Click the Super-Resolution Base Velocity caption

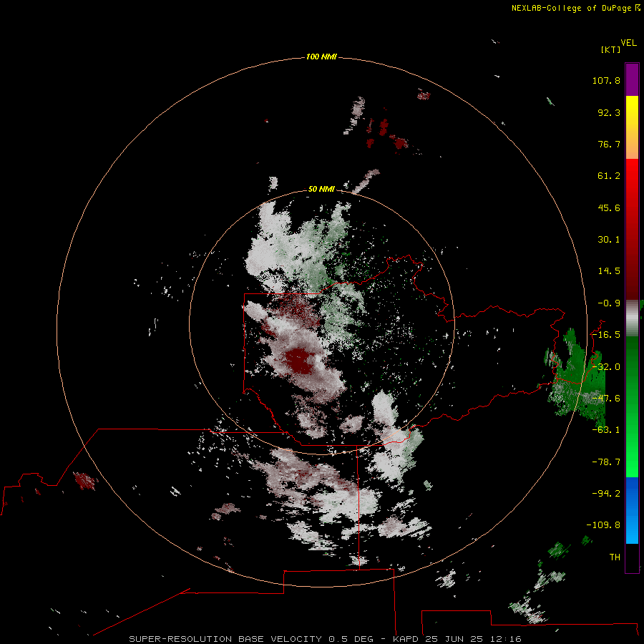coord(326,639)
